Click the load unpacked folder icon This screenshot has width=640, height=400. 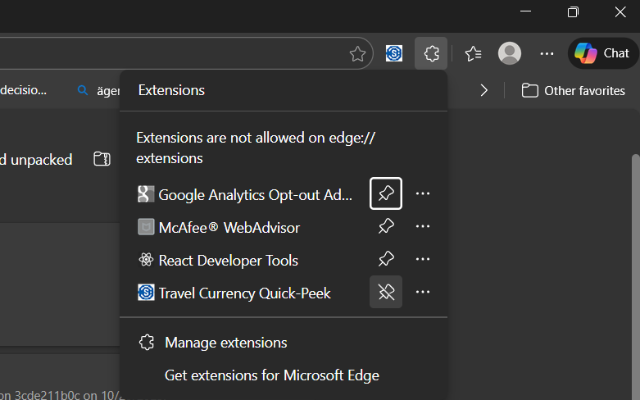(x=101, y=160)
